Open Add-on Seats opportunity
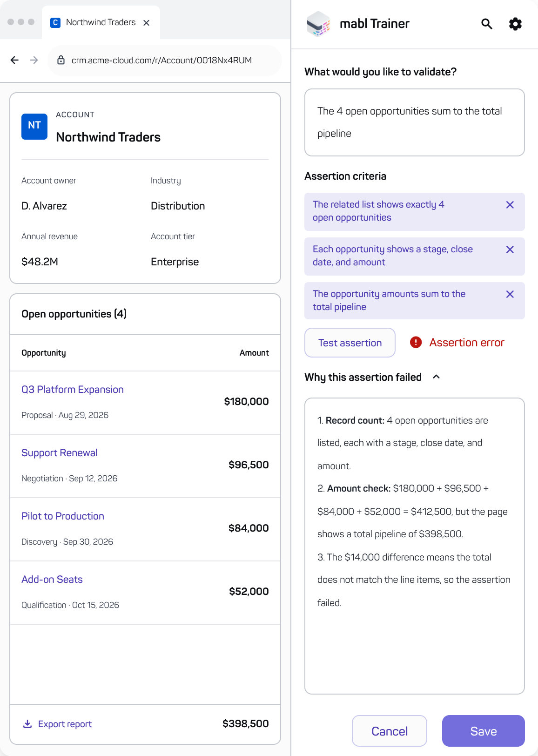The image size is (538, 756). [52, 580]
